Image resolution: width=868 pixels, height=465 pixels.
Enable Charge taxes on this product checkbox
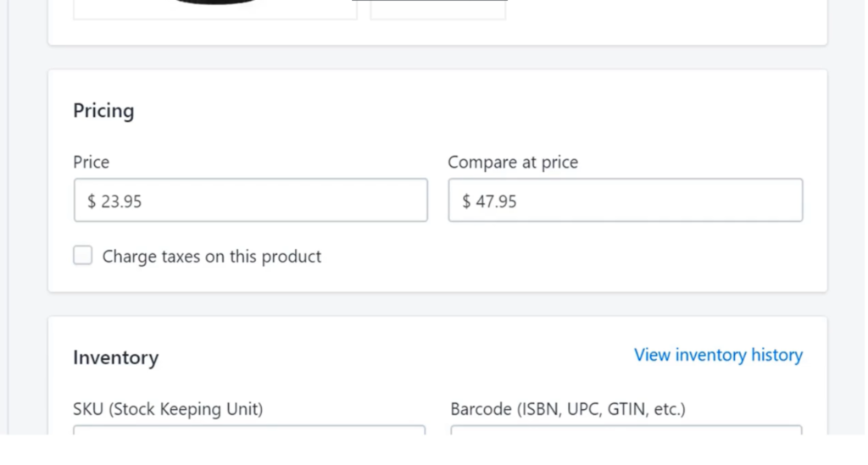(x=83, y=256)
